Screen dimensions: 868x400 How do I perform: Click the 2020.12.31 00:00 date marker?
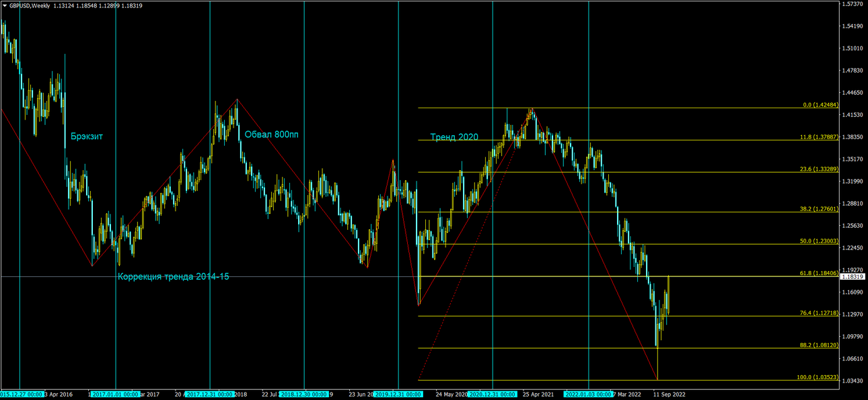pyautogui.click(x=493, y=394)
